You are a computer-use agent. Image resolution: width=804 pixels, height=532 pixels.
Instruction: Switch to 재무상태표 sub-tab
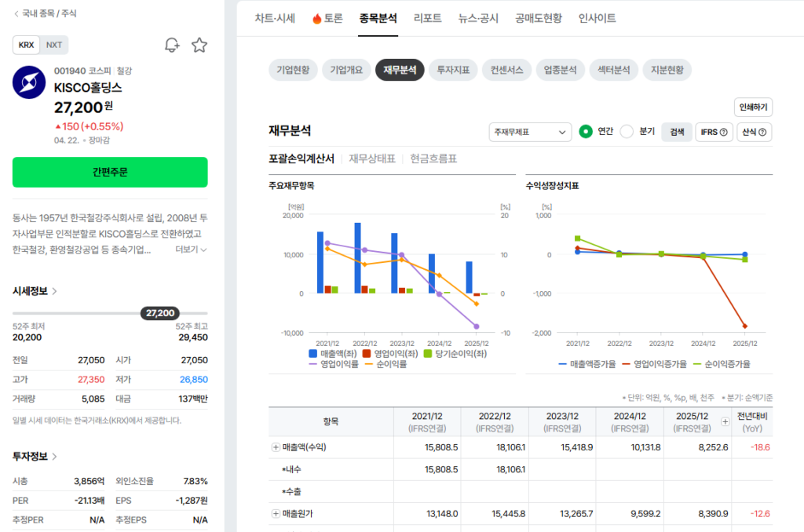click(x=372, y=159)
